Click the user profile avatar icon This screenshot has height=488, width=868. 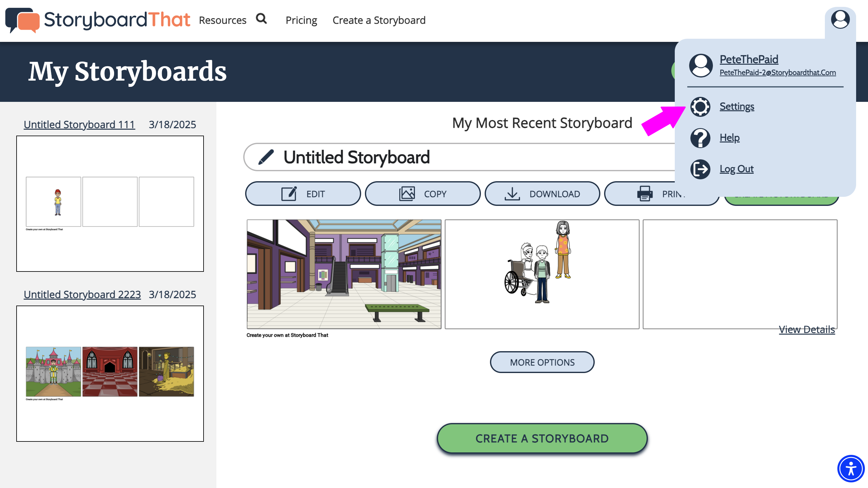(x=840, y=20)
